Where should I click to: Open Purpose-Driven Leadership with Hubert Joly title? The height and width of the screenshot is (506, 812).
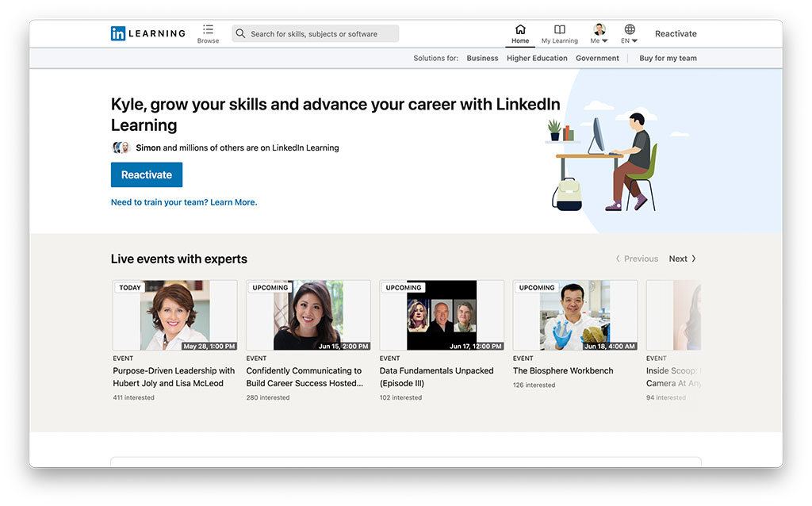click(x=174, y=377)
